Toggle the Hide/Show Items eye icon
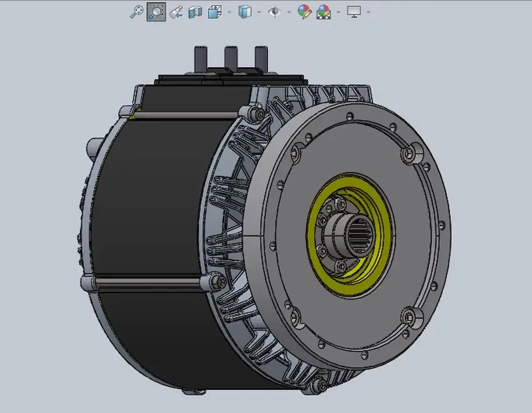Viewport: 532px width, 413px height. pyautogui.click(x=274, y=12)
